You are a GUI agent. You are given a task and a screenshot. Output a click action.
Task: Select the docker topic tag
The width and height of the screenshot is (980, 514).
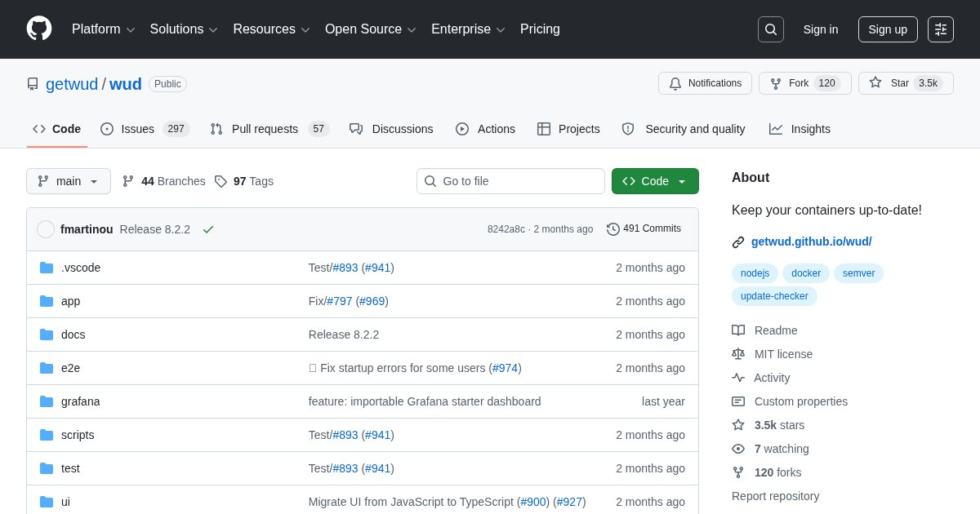[806, 273]
